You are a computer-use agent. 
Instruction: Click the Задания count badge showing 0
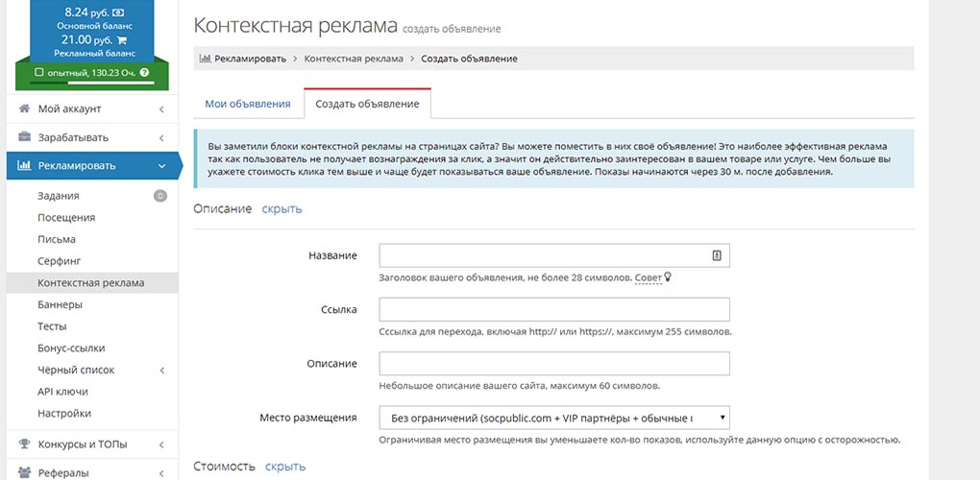tap(160, 196)
